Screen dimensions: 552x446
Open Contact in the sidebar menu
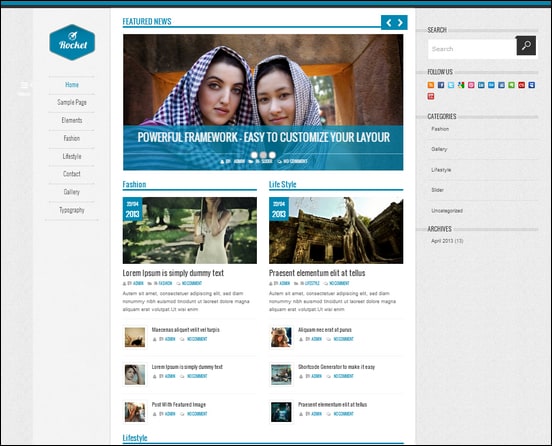pyautogui.click(x=72, y=174)
